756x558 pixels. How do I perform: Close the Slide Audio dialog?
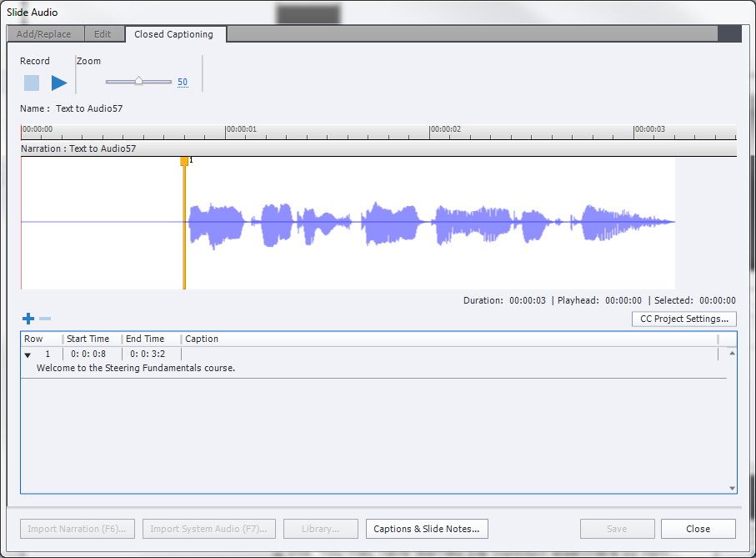698,529
